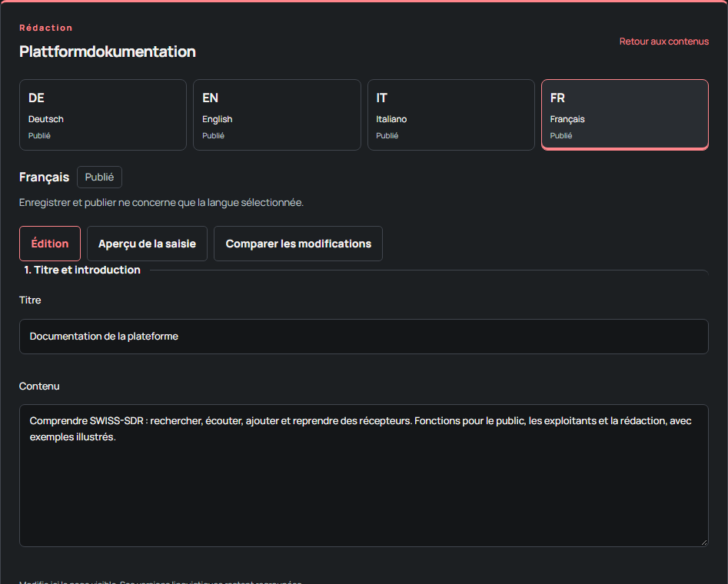The image size is (728, 584).
Task: Click the Plattformdokumentation page heading
Action: tap(108, 51)
